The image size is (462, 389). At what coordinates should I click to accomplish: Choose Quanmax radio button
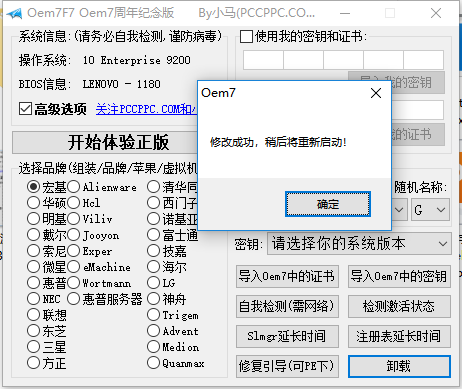(153, 363)
